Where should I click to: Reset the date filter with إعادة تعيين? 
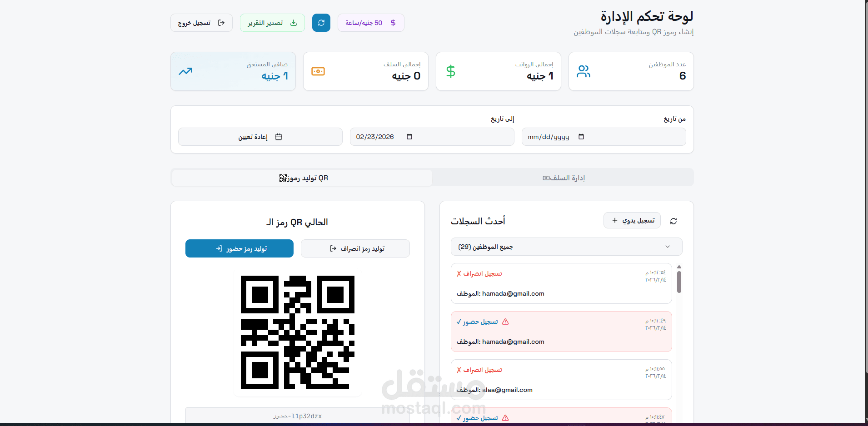click(260, 137)
